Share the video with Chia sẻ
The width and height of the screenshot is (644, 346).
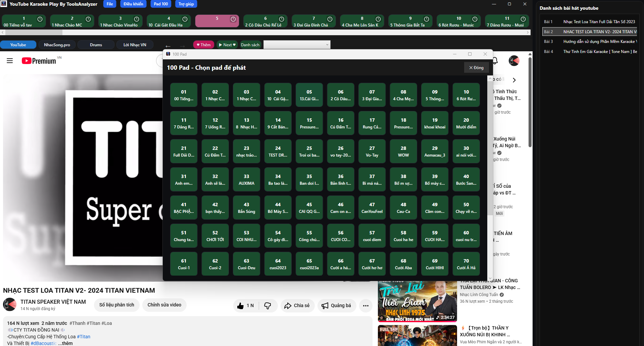coord(297,305)
